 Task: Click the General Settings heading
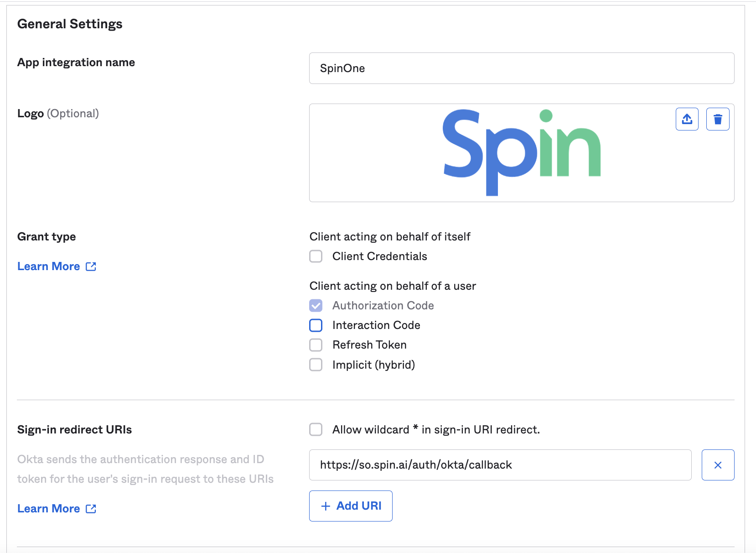click(70, 24)
